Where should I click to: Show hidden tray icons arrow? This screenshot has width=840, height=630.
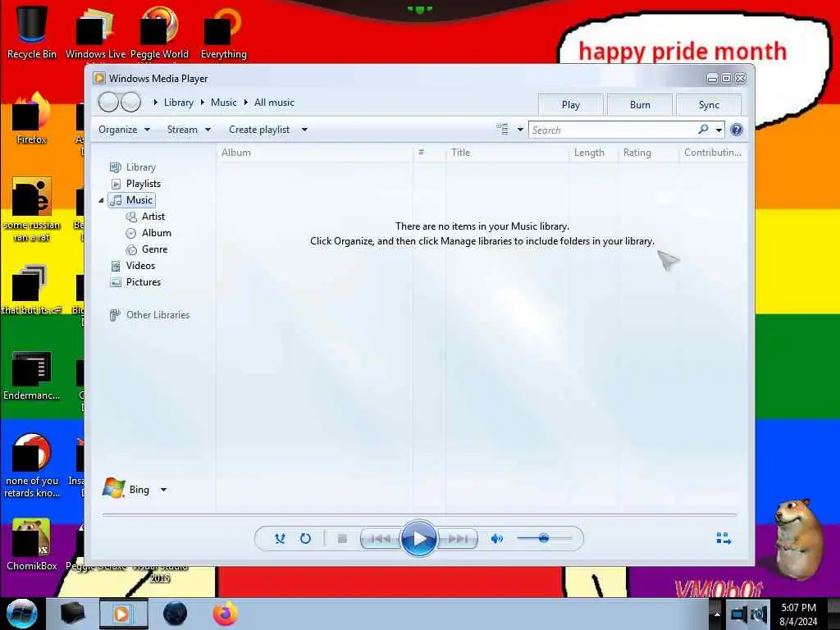click(x=717, y=614)
